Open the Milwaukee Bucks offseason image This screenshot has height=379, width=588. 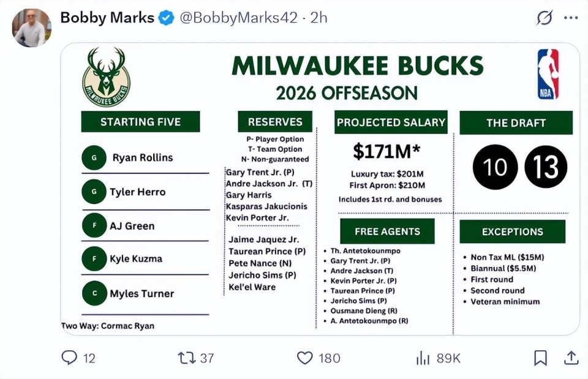coord(320,189)
